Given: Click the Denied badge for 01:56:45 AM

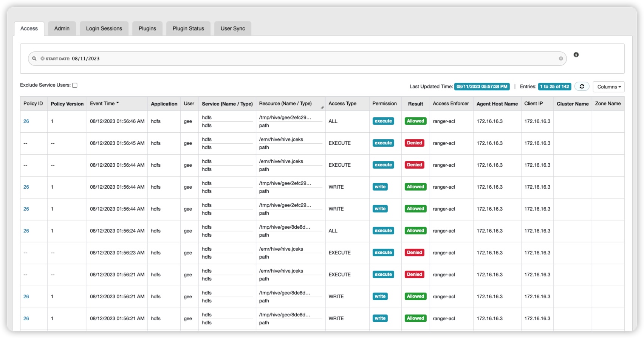Looking at the screenshot, I should pyautogui.click(x=414, y=143).
